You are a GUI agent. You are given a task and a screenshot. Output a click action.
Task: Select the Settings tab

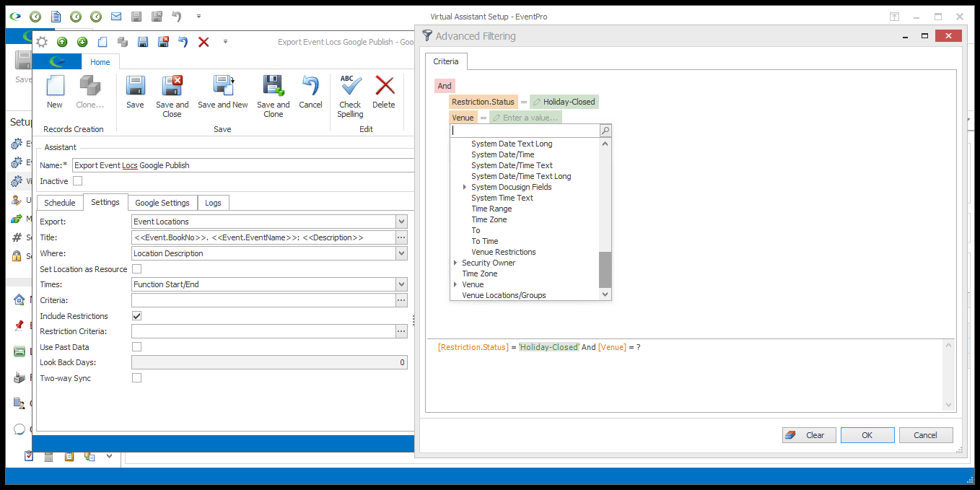[105, 202]
